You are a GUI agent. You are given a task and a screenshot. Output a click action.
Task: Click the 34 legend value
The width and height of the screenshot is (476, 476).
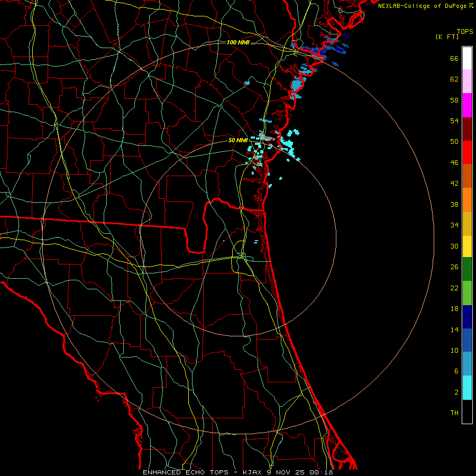pyautogui.click(x=454, y=225)
